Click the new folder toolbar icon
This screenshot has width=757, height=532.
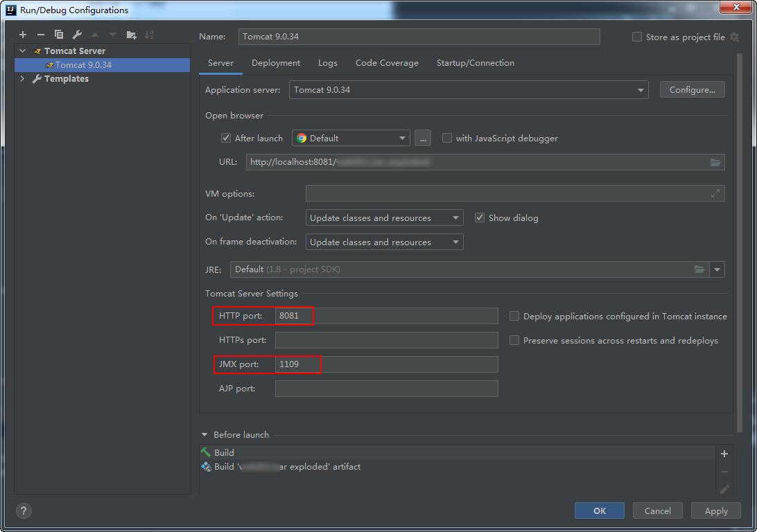[x=131, y=35]
